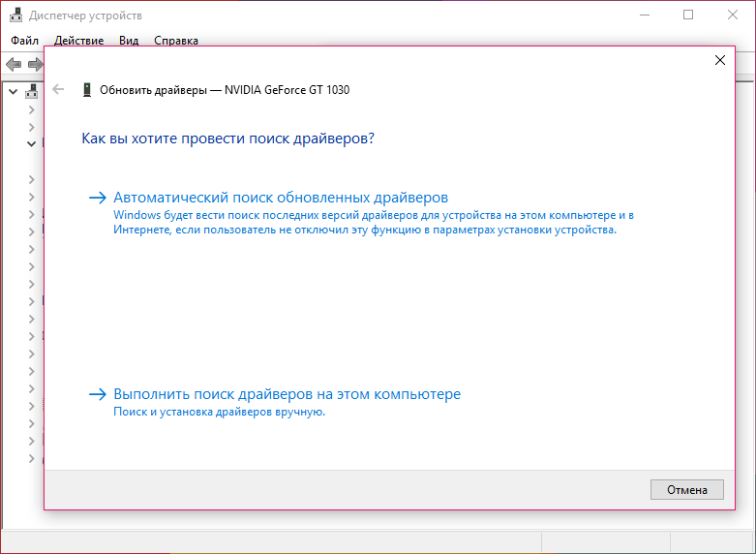Collapse the root computer node chevron
This screenshot has height=554, width=756.
[x=14, y=91]
